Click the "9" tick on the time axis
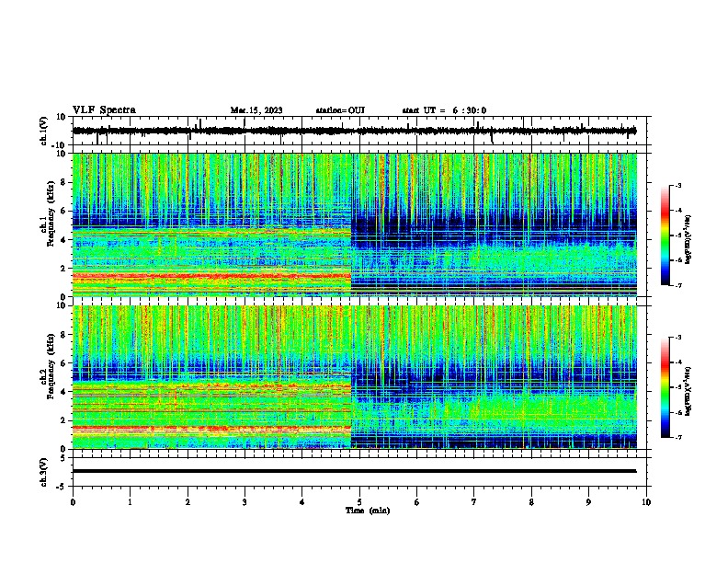728x563 pixels. pyautogui.click(x=588, y=502)
